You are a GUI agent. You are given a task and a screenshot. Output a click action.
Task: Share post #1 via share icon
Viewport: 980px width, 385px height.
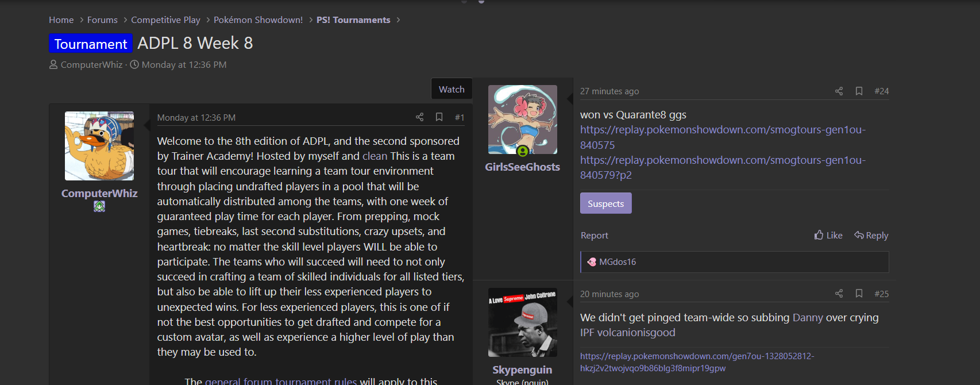point(419,117)
